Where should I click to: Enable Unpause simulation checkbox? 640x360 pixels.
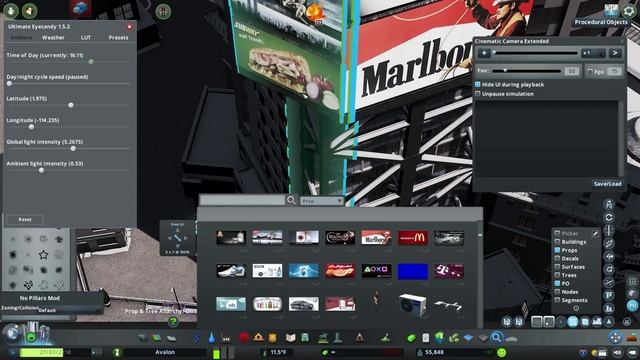tap(478, 94)
